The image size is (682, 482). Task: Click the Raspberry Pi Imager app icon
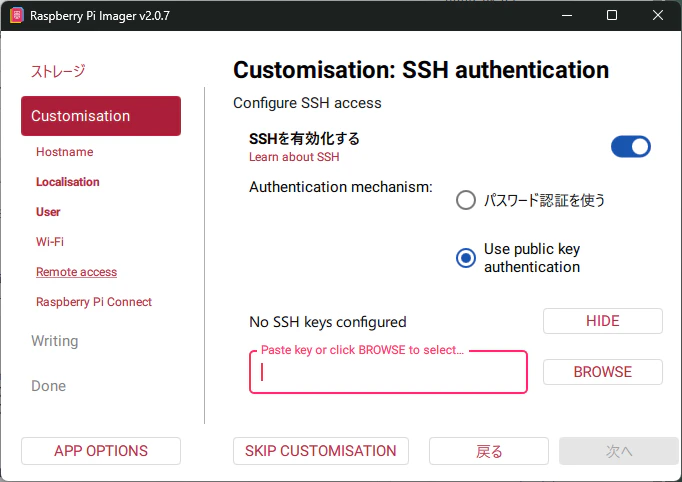[x=17, y=16]
